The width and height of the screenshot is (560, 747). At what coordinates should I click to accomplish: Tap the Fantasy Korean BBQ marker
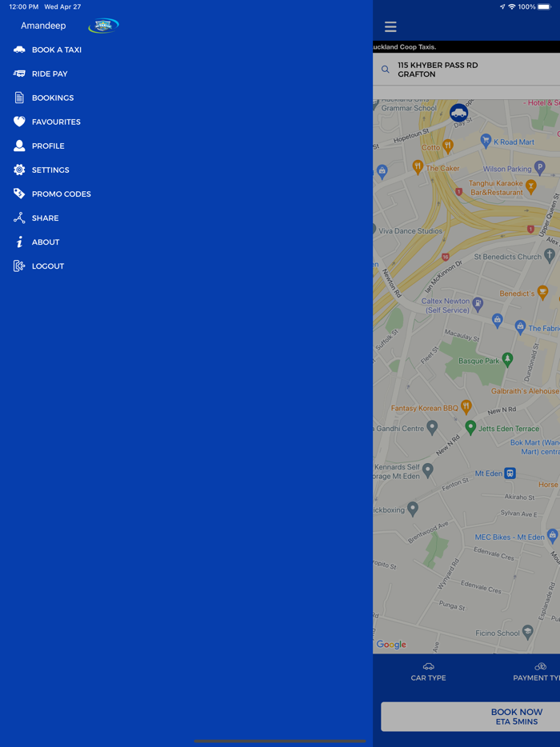(x=466, y=407)
